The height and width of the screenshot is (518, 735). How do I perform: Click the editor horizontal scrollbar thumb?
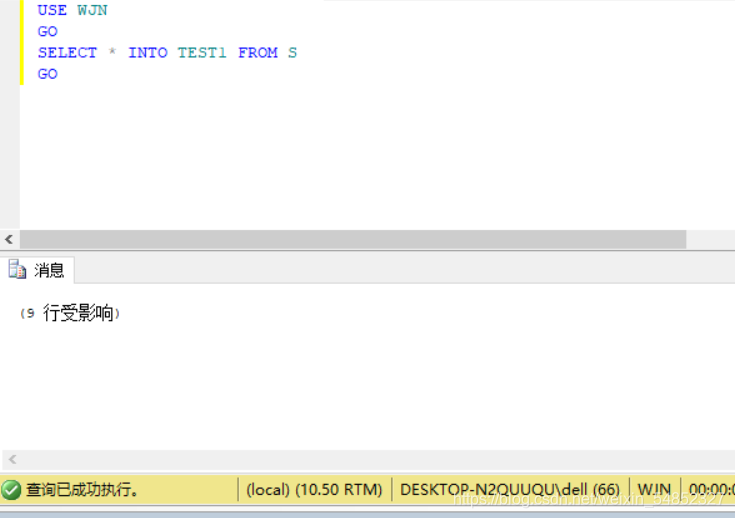click(352, 240)
